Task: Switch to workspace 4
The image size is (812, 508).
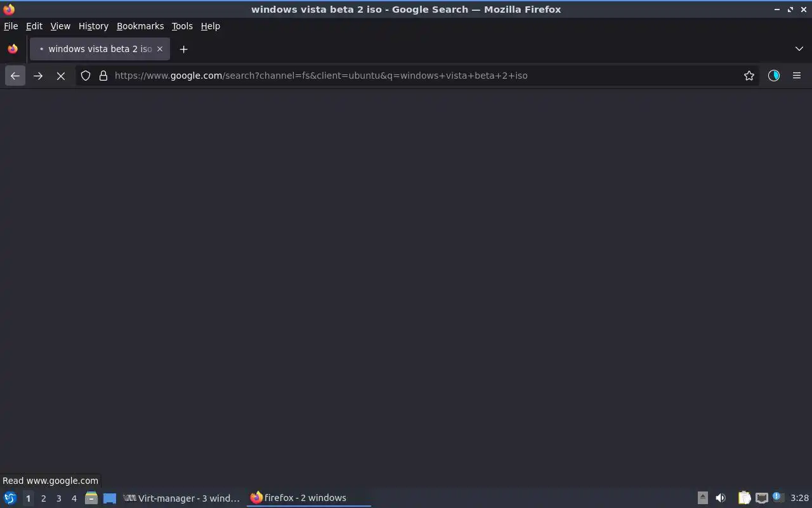Action: click(74, 498)
